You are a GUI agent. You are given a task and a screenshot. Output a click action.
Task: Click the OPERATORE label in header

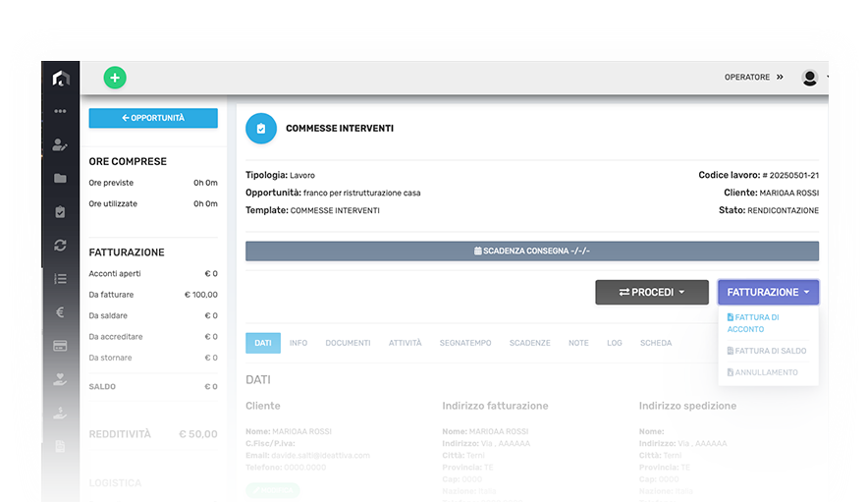click(x=747, y=77)
